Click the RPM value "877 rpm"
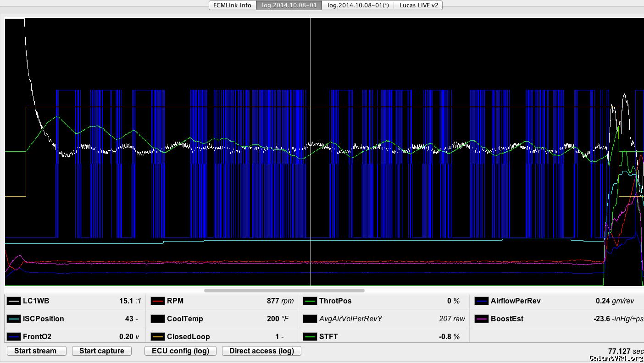The width and height of the screenshot is (644, 363). tap(280, 301)
